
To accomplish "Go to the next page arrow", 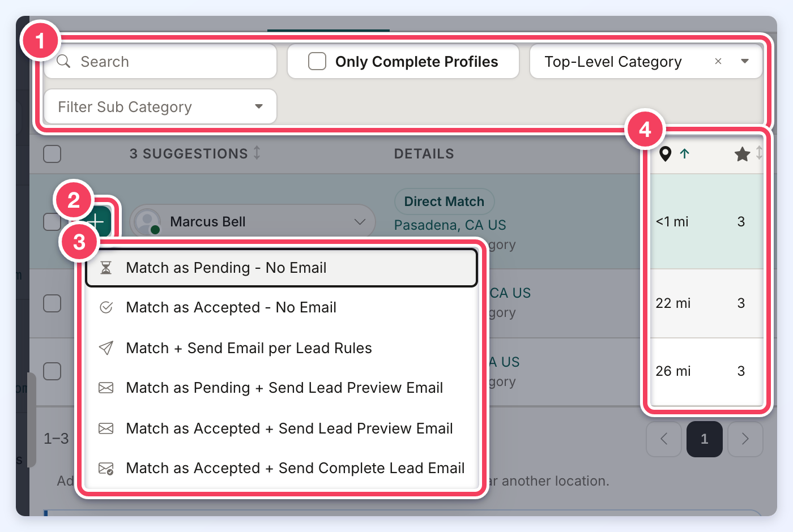I will [745, 439].
